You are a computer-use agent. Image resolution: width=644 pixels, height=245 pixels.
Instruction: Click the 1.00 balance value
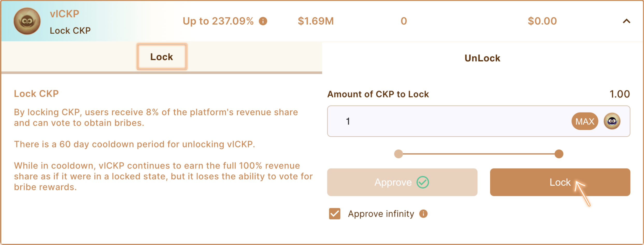point(619,94)
